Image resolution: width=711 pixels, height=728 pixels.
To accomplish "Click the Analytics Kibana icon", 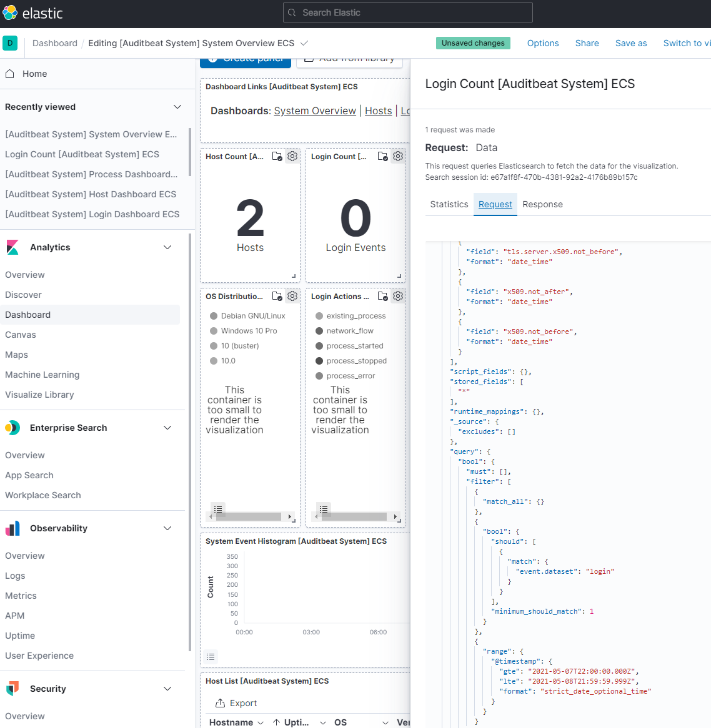I will coord(12,247).
